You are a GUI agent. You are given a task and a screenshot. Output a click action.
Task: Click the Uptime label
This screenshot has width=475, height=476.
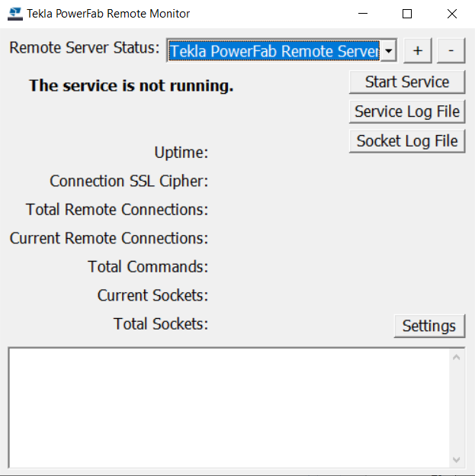[181, 153]
